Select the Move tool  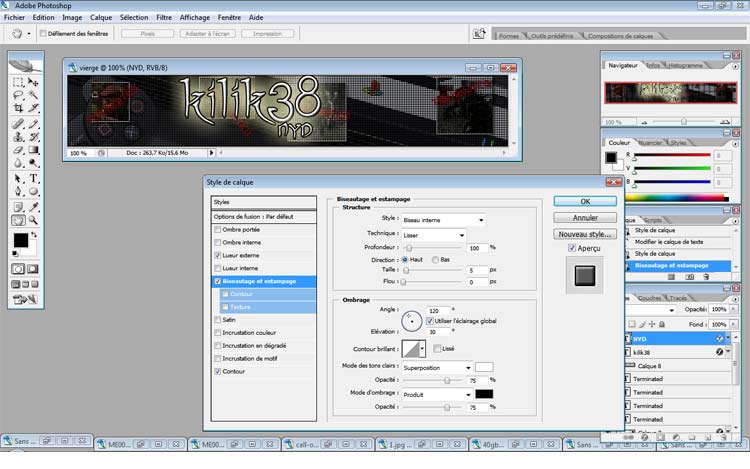[x=33, y=82]
